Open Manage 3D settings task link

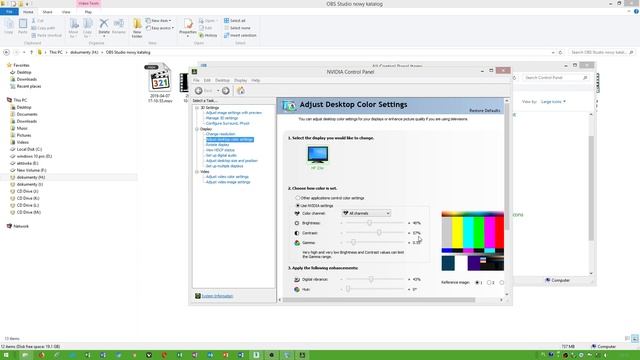point(222,118)
